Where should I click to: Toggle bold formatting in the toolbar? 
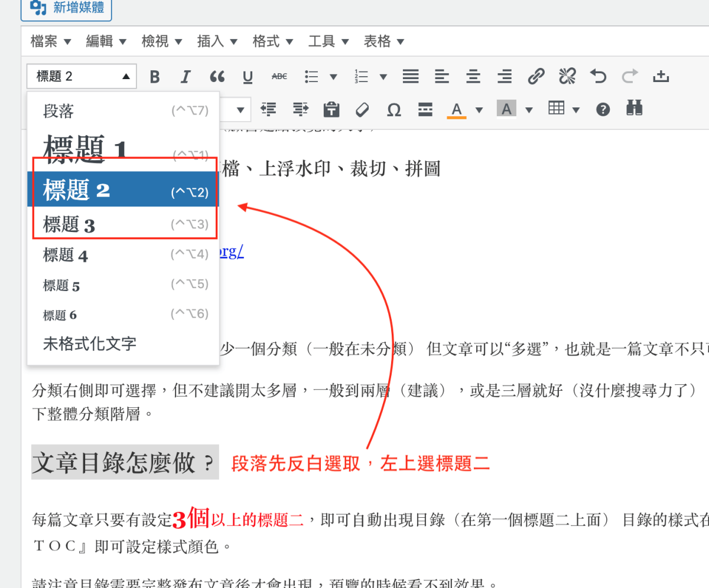pyautogui.click(x=155, y=77)
